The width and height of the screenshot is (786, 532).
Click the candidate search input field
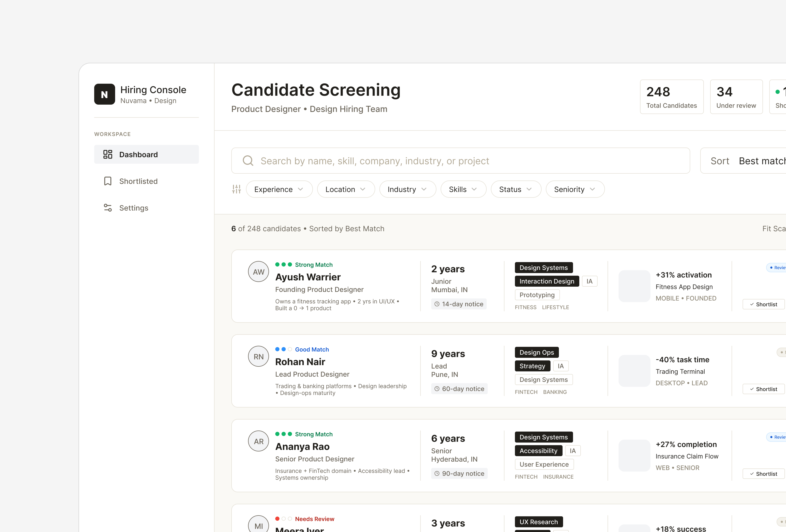click(x=461, y=161)
